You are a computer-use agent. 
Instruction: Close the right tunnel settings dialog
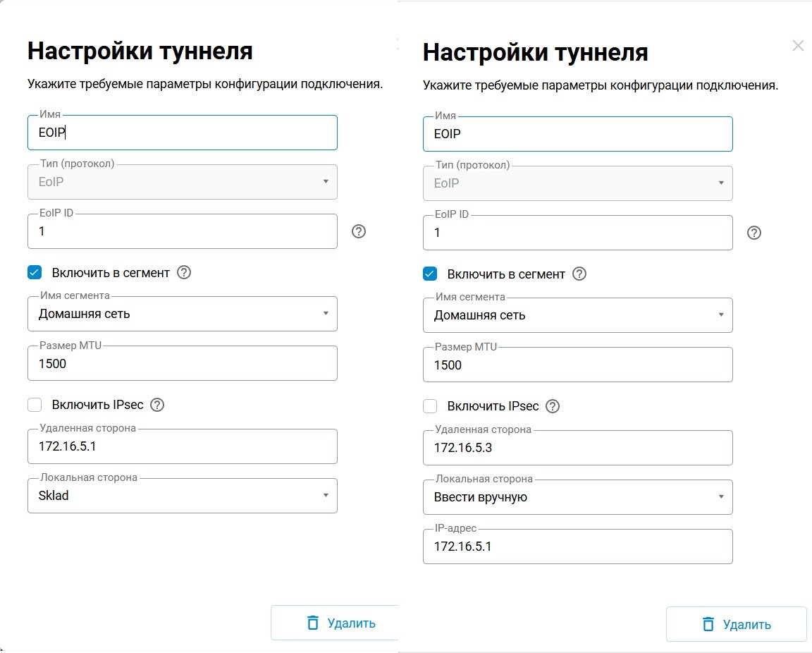pyautogui.click(x=798, y=46)
